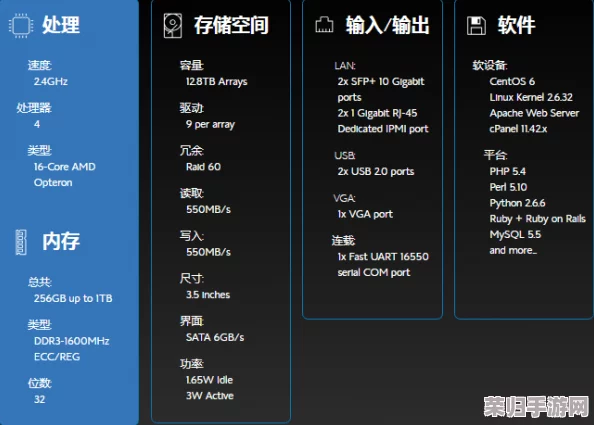The width and height of the screenshot is (594, 425).
Task: Select the 内存 heading
Action: (61, 241)
